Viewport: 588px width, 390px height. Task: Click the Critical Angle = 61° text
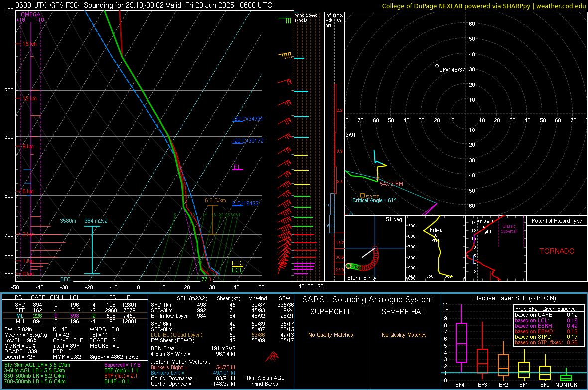point(374,200)
